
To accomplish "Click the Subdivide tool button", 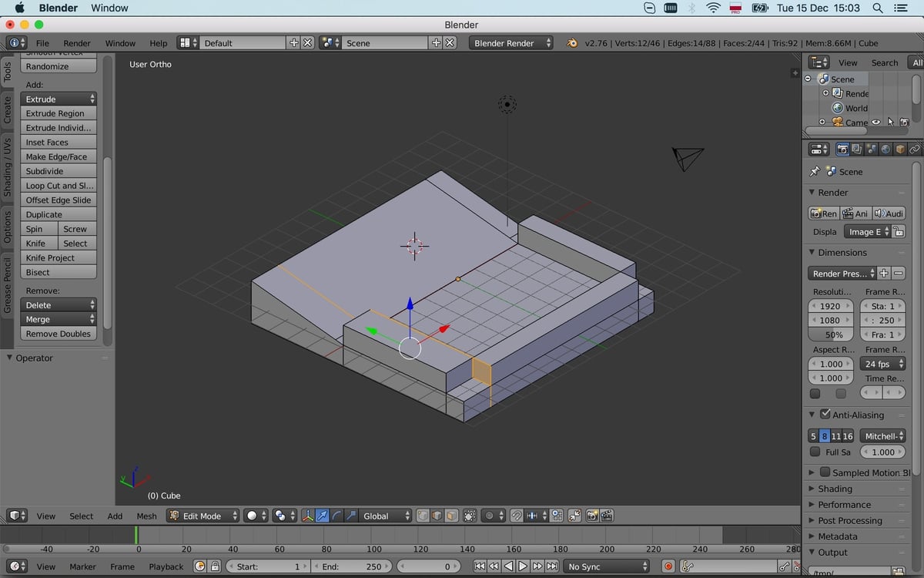I will tap(59, 171).
